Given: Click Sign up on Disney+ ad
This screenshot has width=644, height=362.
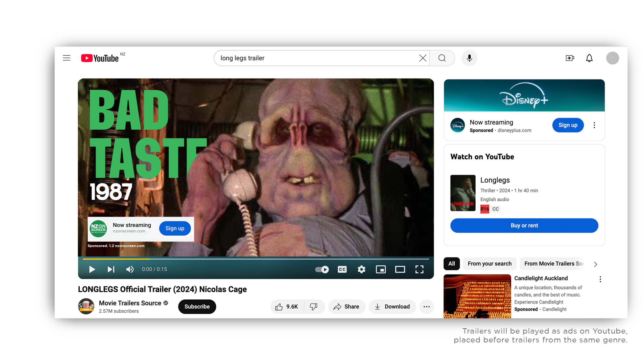Looking at the screenshot, I should tap(568, 125).
